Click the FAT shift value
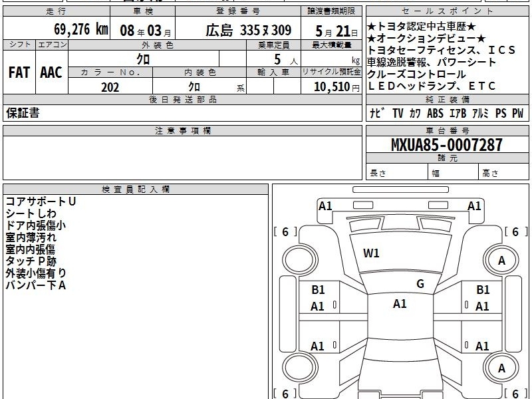This screenshot has width=532, height=399. pos(19,72)
